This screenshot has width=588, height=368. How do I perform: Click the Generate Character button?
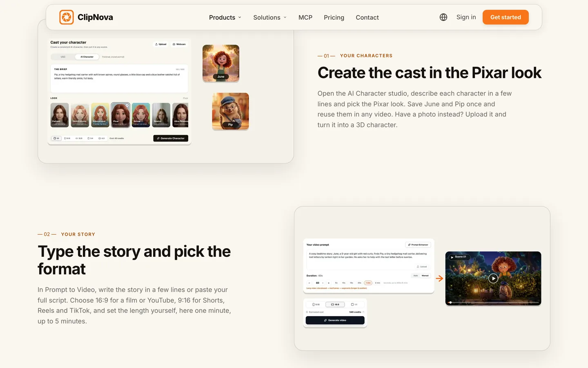(171, 138)
